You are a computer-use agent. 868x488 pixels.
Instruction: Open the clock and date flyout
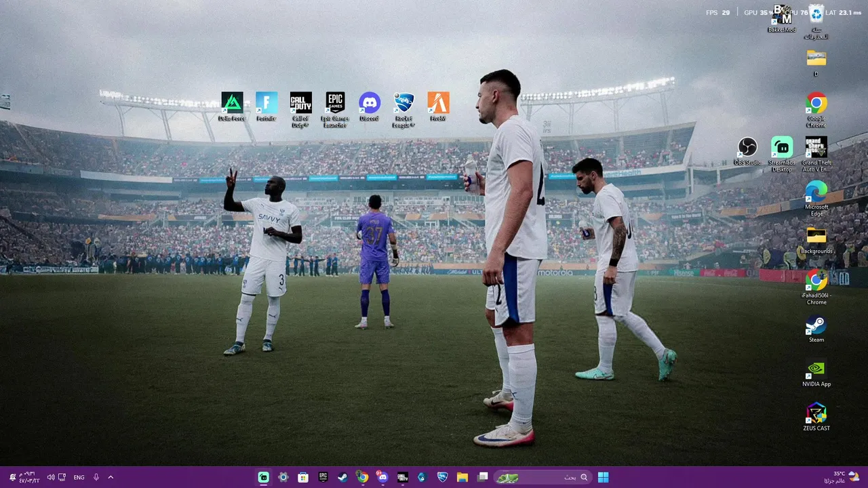point(29,477)
